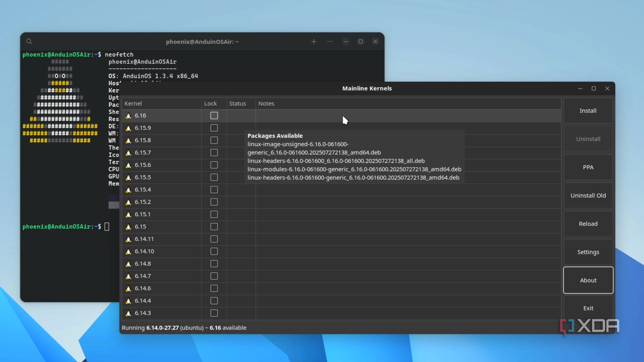Click Reload to refresh the kernel list
Viewport: 644px width, 362px height.
pos(588,224)
